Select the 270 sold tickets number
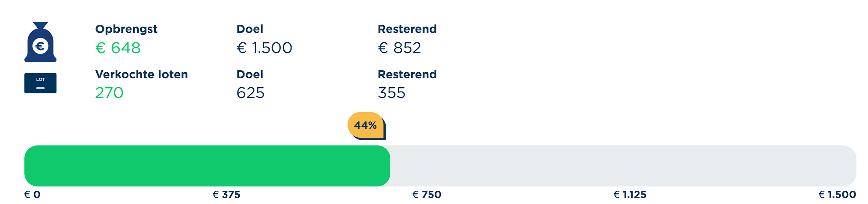Image resolution: width=868 pixels, height=204 pixels. coord(109,93)
